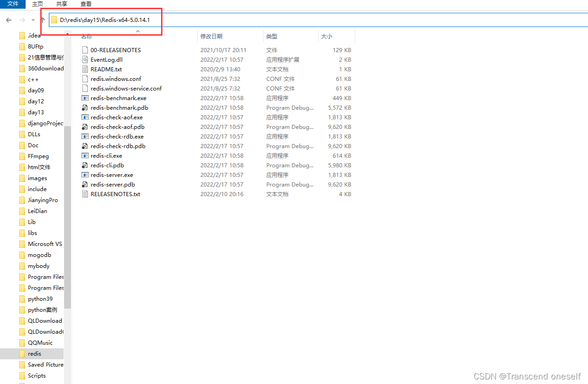588x384 pixels.
Task: Open the recent locations dropdown arrow
Action: coord(33,20)
